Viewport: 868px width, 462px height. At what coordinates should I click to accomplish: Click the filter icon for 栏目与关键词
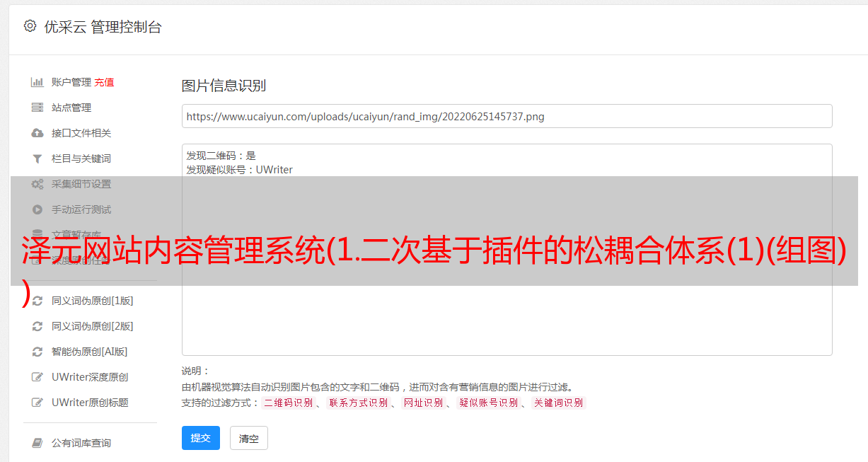click(37, 158)
